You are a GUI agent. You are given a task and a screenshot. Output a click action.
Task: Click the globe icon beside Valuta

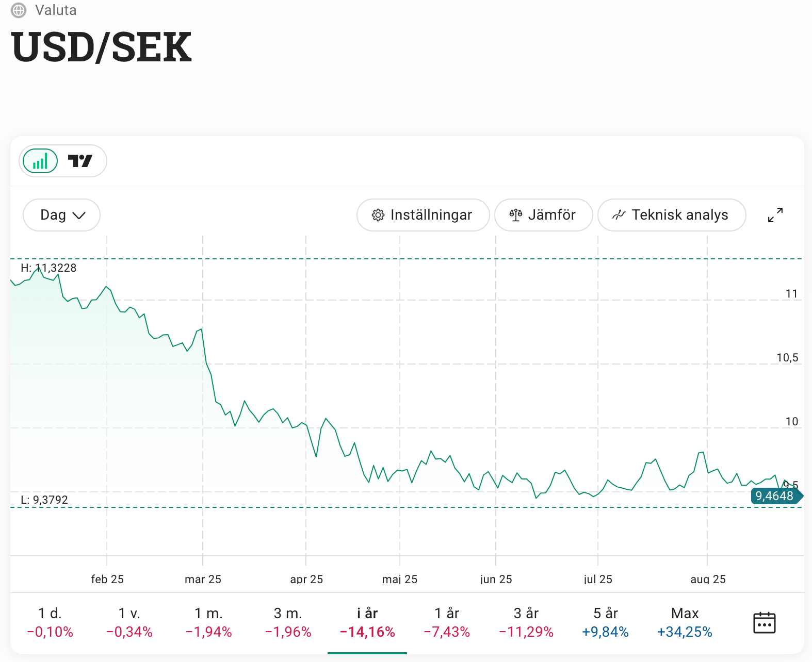click(19, 10)
